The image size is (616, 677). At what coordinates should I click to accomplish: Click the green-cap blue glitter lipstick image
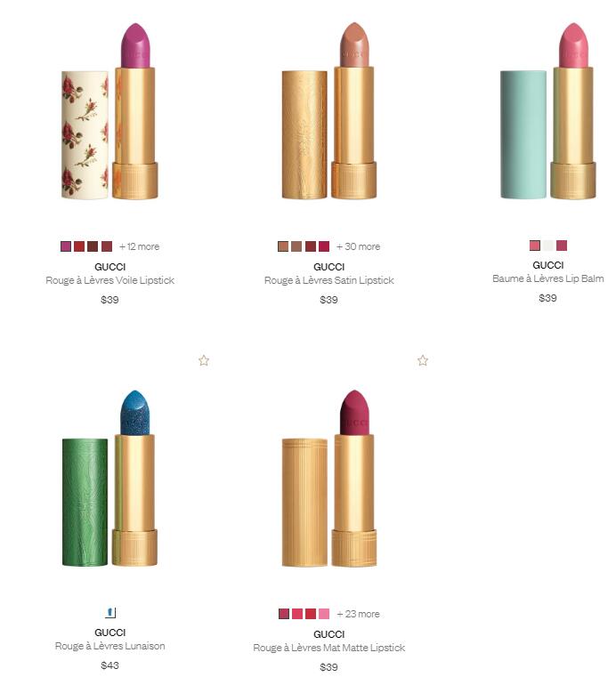(109, 479)
